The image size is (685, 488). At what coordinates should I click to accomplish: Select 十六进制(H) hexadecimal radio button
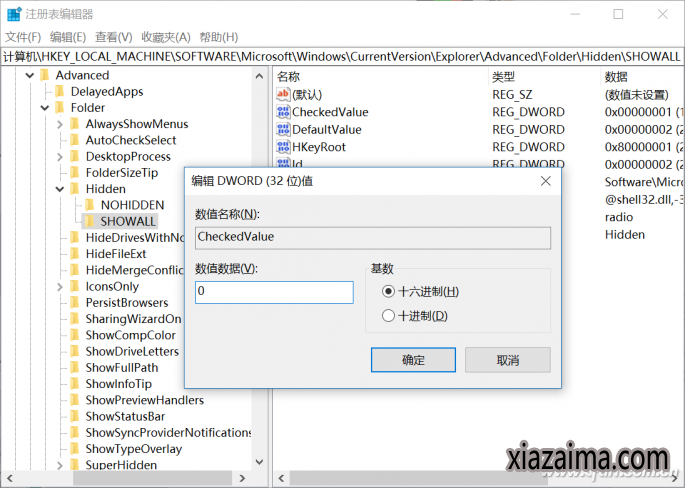[388, 291]
